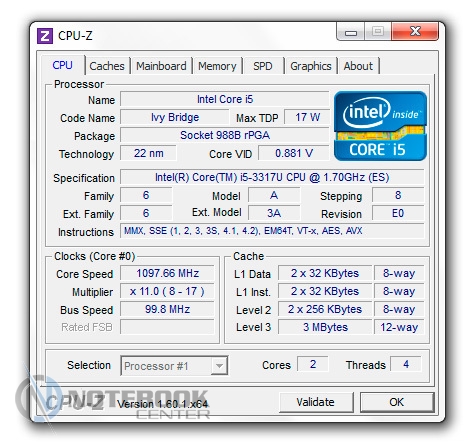Select the CPU tab
This screenshot has height=446, width=470.
(x=63, y=65)
